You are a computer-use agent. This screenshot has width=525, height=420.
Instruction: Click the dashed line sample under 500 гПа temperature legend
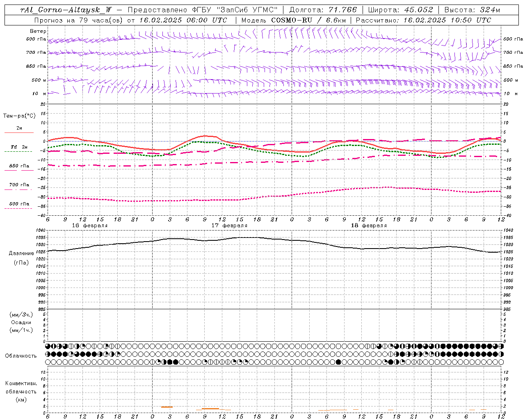(18, 209)
